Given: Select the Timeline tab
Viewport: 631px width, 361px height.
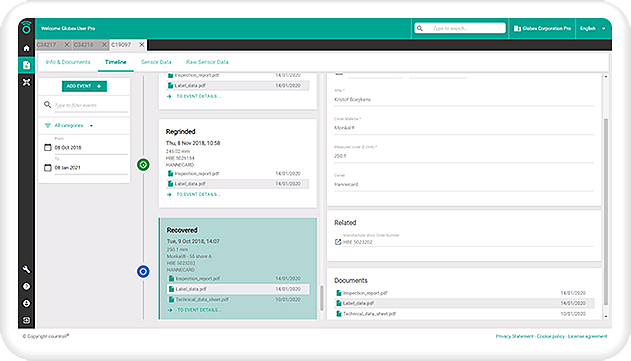Looking at the screenshot, I should click(x=115, y=62).
